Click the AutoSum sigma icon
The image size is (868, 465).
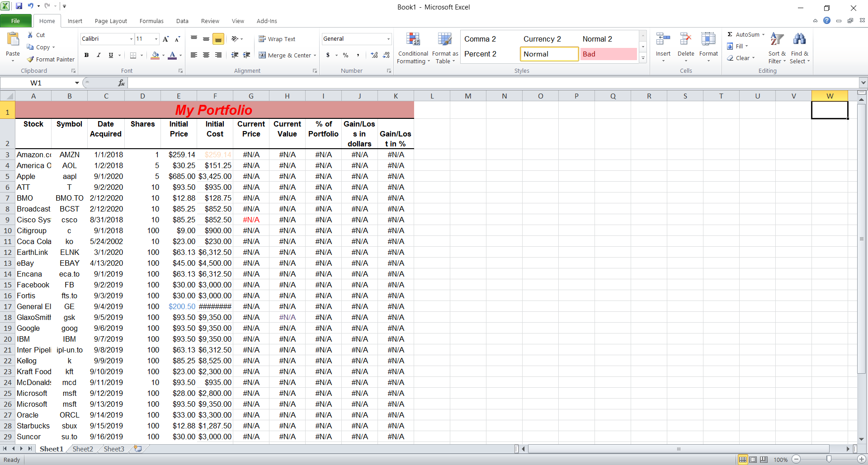click(x=730, y=34)
